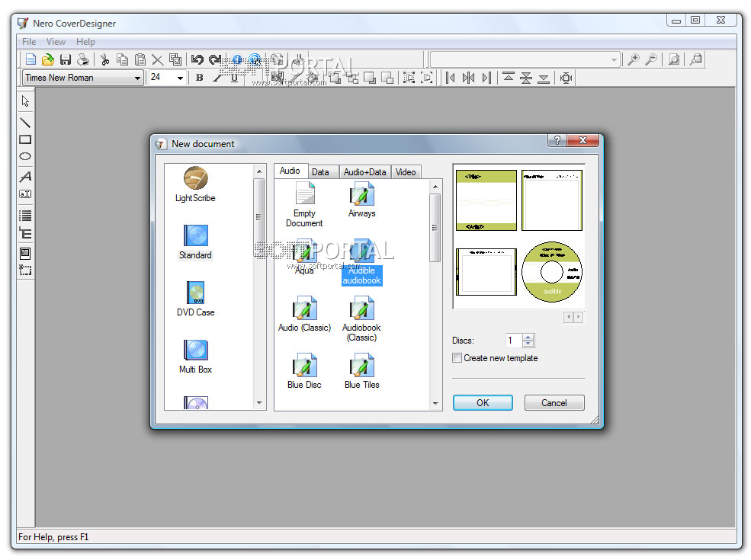Click the disc label preview thumbnail
The width and height of the screenshot is (751, 560).
click(552, 272)
